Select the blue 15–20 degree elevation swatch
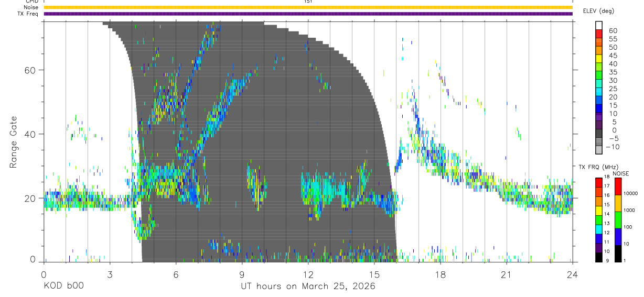 tap(599, 100)
